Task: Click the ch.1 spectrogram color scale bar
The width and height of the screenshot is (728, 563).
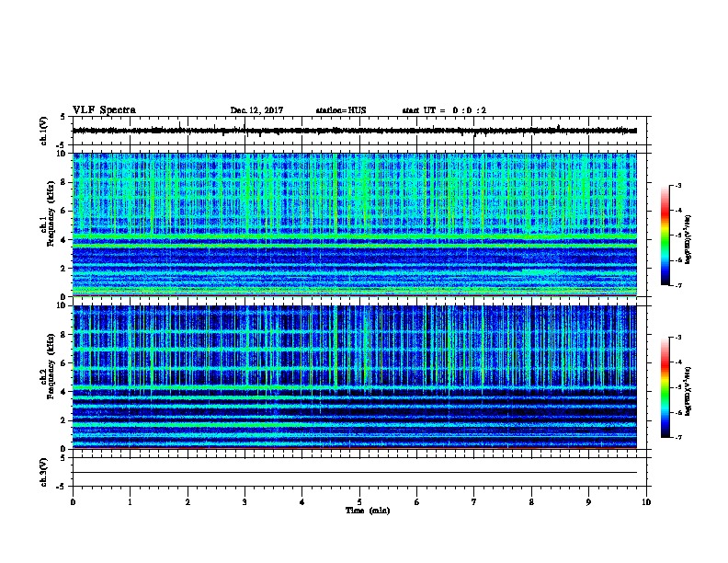Action: click(665, 236)
